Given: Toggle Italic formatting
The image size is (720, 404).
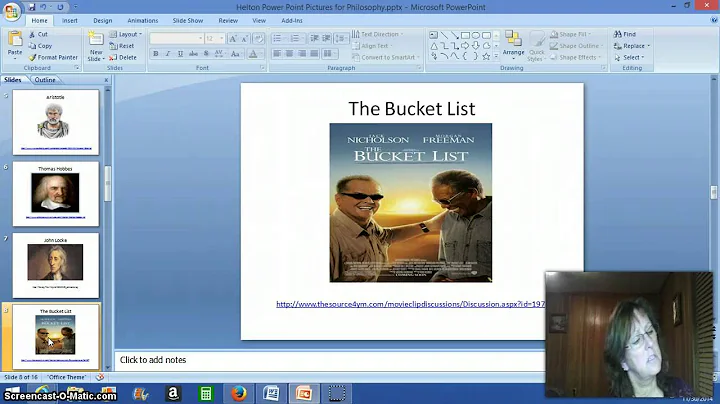Looking at the screenshot, I should click(x=168, y=54).
